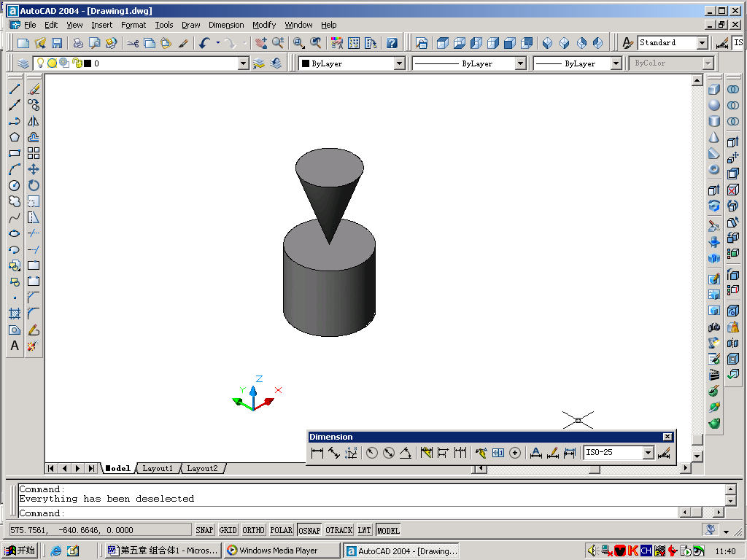Select the Multiline Text tool
This screenshot has height=560, width=747.
tap(15, 346)
